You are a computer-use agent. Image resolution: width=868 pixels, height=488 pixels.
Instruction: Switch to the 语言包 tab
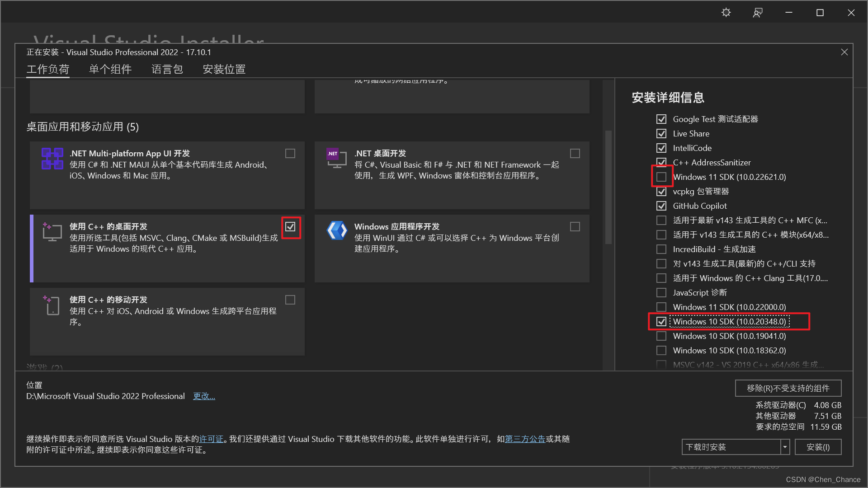167,69
